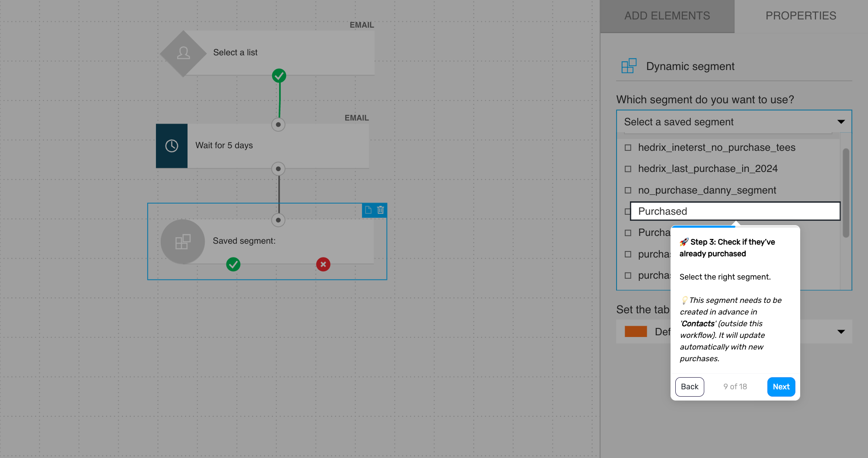Click green checkmark under Select a list node

(279, 76)
